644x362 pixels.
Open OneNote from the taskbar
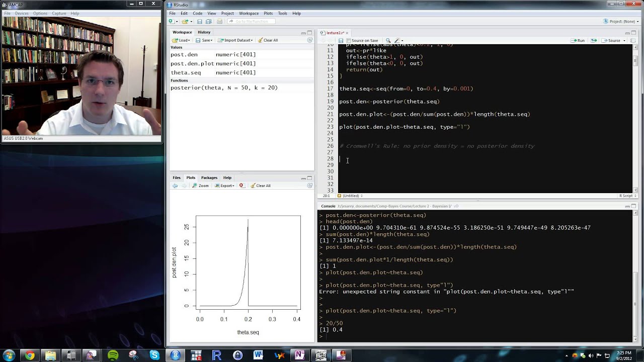299,355
